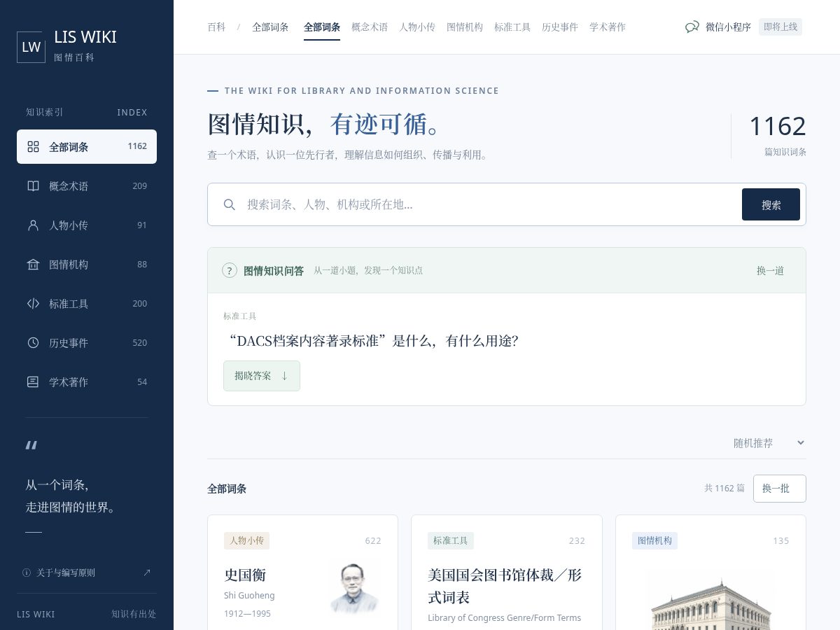The image size is (840, 630).
Task: Click the 人物小传 tag on card
Action: pyautogui.click(x=246, y=540)
